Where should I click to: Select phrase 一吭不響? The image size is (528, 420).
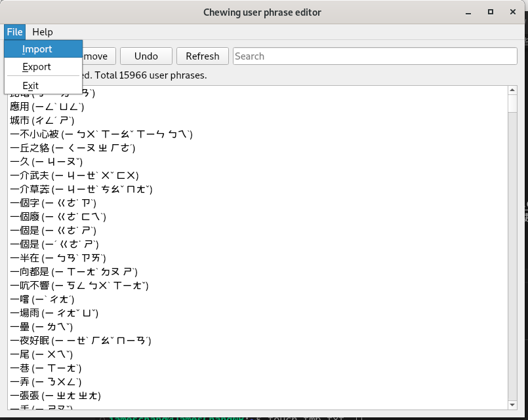[258, 286]
